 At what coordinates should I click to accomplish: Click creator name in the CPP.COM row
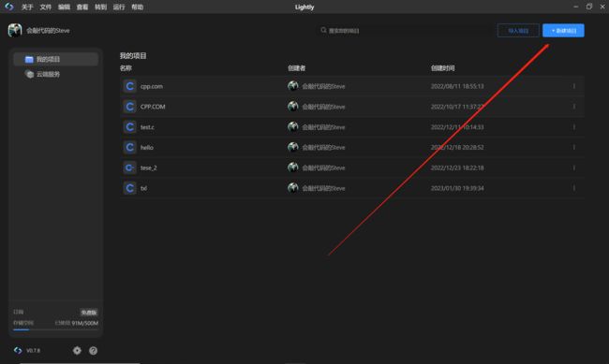[323, 107]
